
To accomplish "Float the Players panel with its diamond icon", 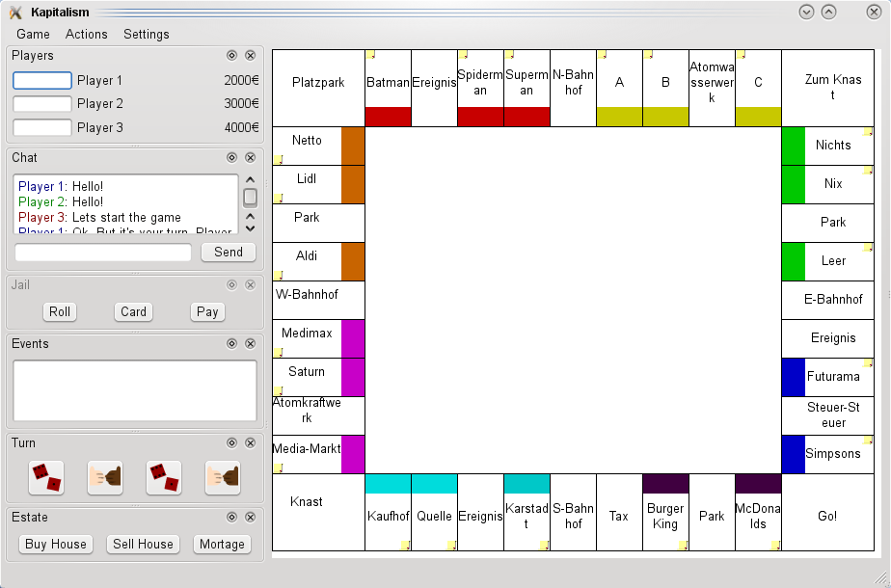I will [x=231, y=55].
